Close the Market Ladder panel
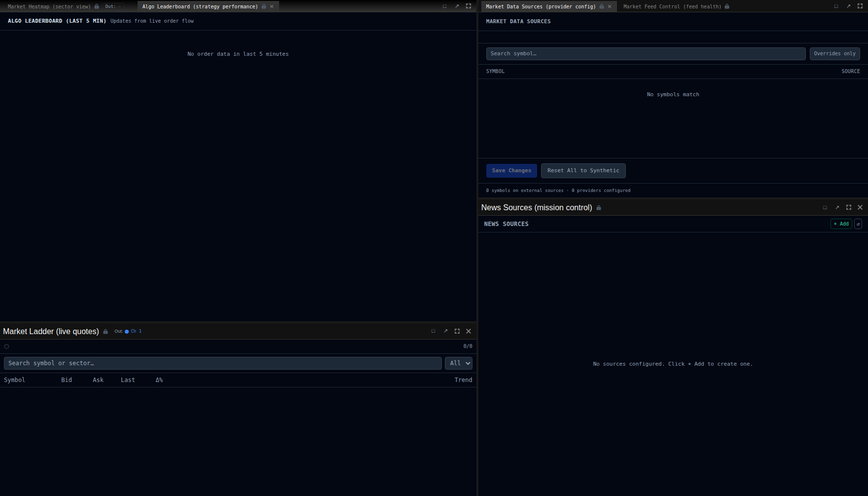Viewport: 868px width, 496px height. (x=469, y=331)
